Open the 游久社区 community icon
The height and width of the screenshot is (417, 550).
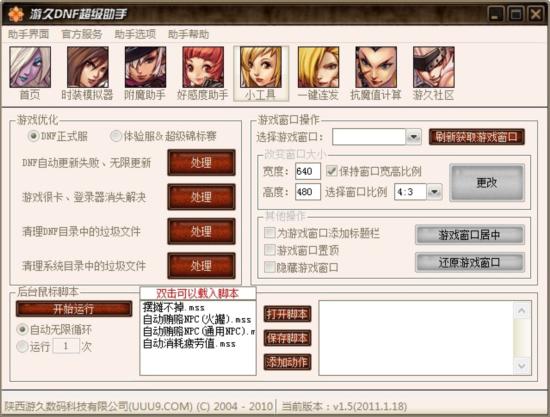coord(434,67)
